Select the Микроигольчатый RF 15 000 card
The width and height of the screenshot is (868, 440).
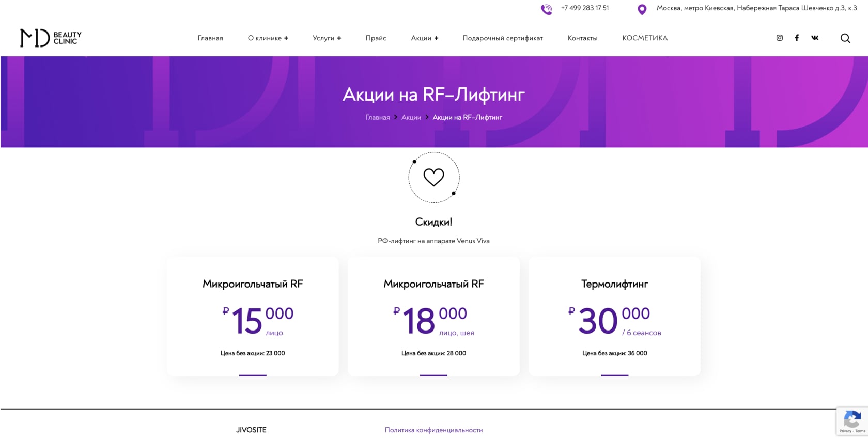pyautogui.click(x=253, y=317)
